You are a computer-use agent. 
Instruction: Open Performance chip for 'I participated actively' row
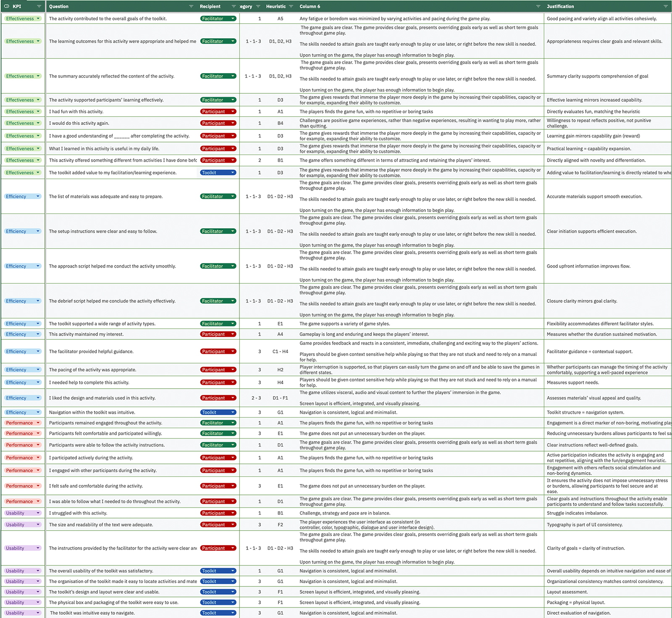pyautogui.click(x=23, y=458)
